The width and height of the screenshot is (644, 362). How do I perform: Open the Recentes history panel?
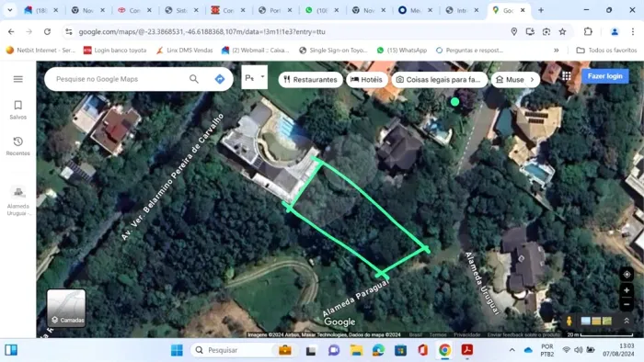[x=18, y=146]
